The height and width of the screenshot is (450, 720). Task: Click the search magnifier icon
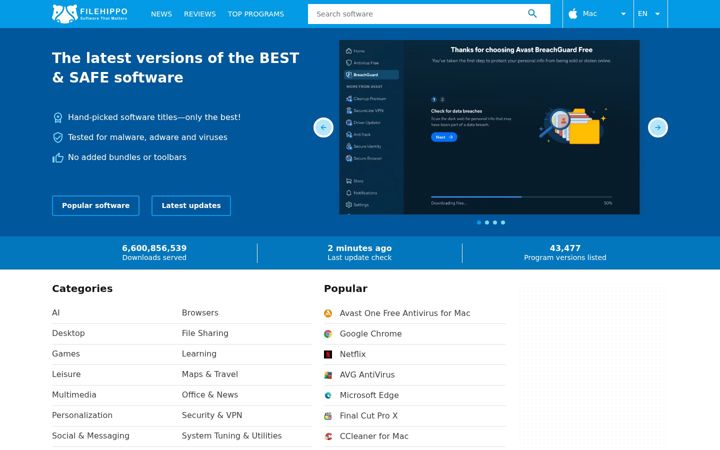point(532,13)
